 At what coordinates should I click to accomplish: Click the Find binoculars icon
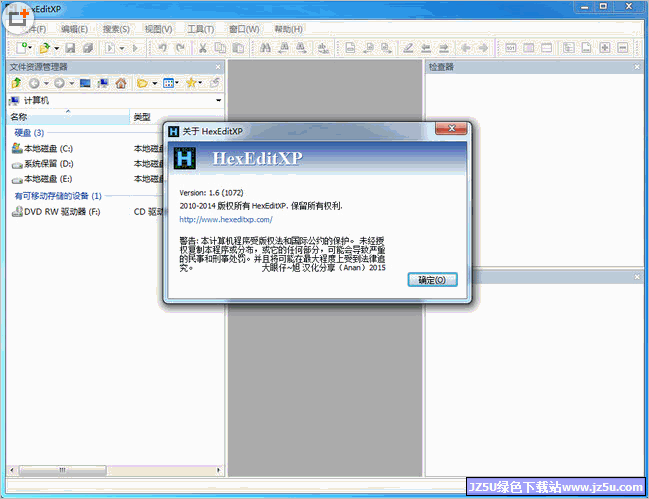[265, 48]
